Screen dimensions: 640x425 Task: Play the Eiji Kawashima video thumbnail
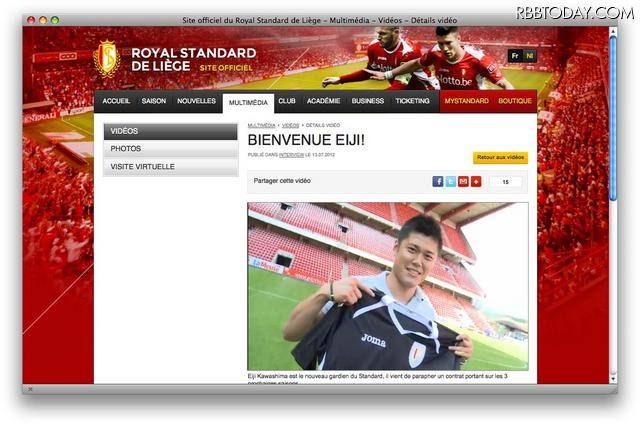388,286
